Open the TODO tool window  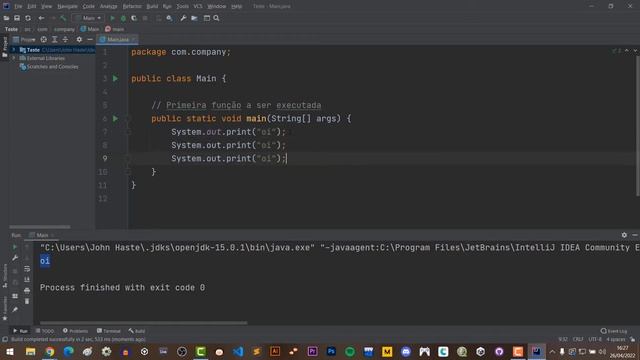point(44,331)
